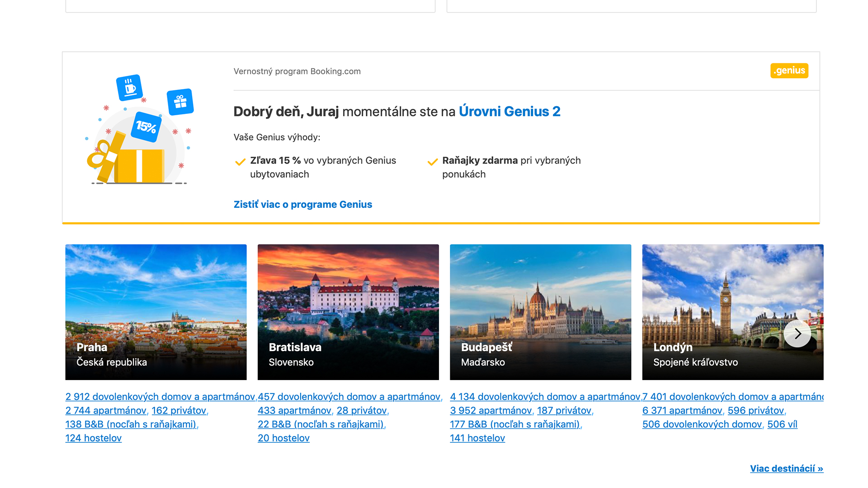The image size is (868, 488).
Task: Open 124 hostelov link
Action: pyautogui.click(x=94, y=438)
